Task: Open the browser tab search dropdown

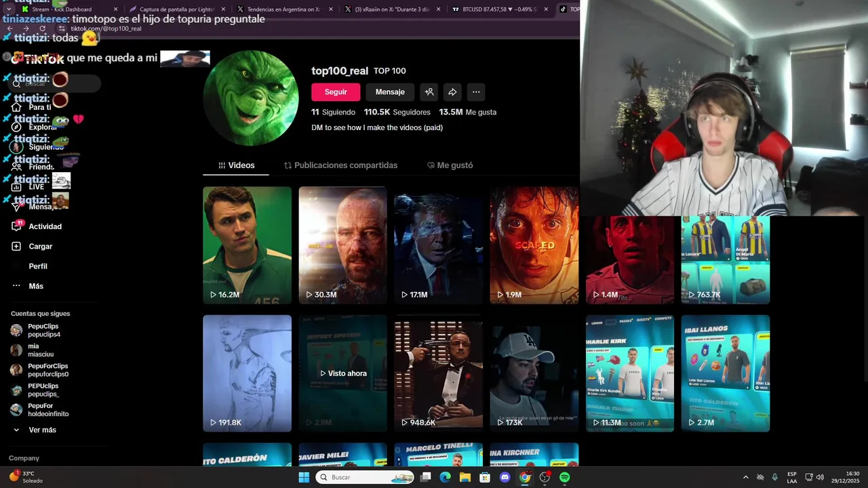Action: click(8, 9)
